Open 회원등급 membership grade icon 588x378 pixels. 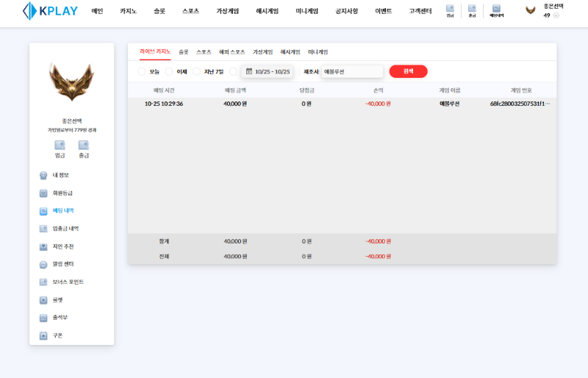coord(44,193)
